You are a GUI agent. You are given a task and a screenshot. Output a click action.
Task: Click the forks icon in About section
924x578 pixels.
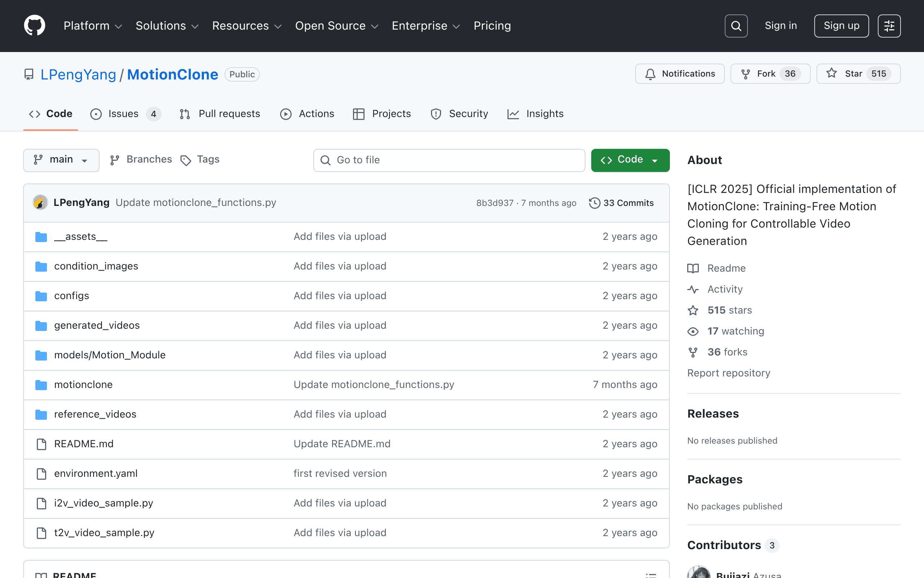pyautogui.click(x=693, y=352)
